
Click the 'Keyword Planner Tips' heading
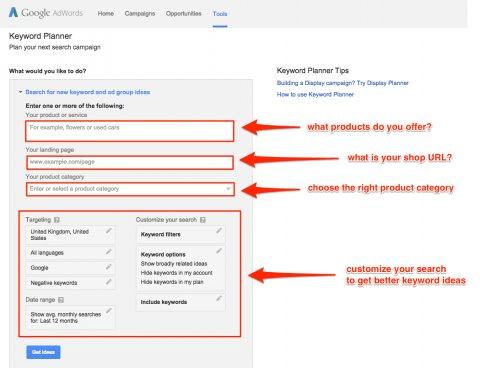(x=313, y=71)
